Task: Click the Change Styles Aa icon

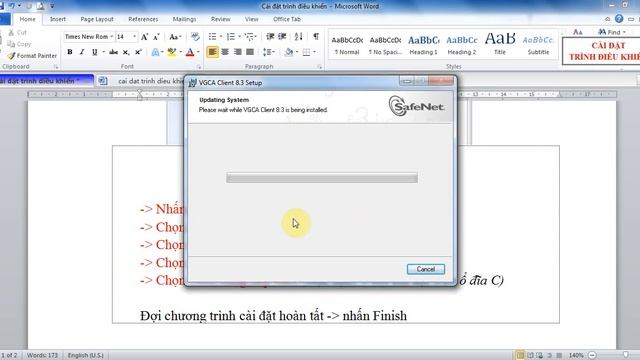Action: (x=578, y=32)
